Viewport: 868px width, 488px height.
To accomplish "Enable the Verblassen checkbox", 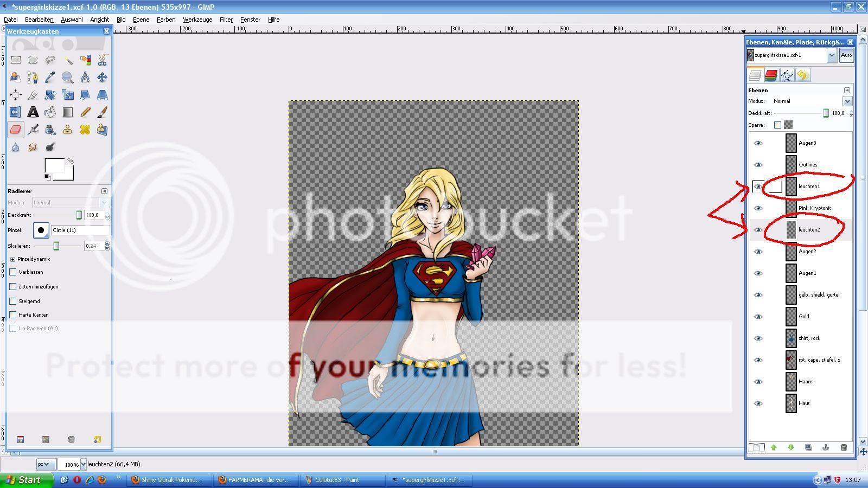I will click(x=13, y=272).
